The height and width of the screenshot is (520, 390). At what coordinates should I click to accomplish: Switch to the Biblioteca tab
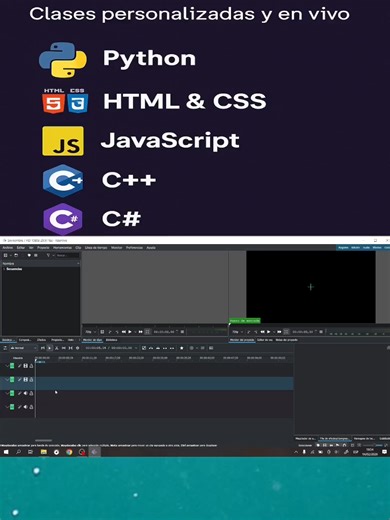[x=112, y=340]
